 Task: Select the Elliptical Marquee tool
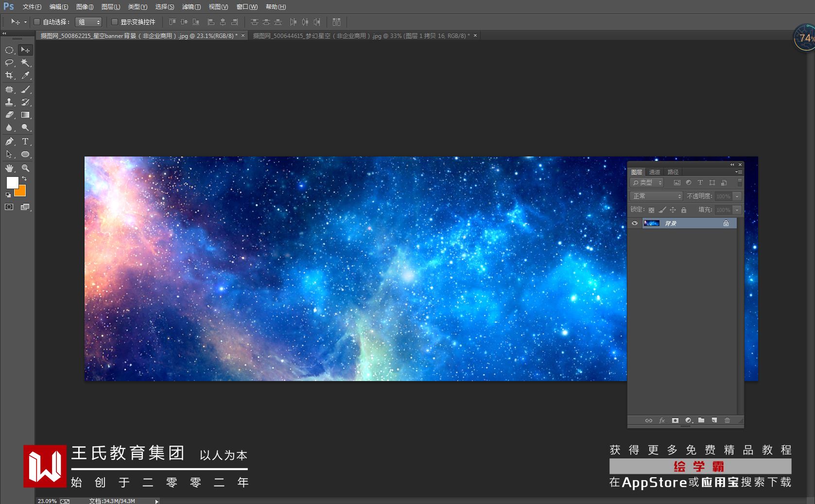9,50
